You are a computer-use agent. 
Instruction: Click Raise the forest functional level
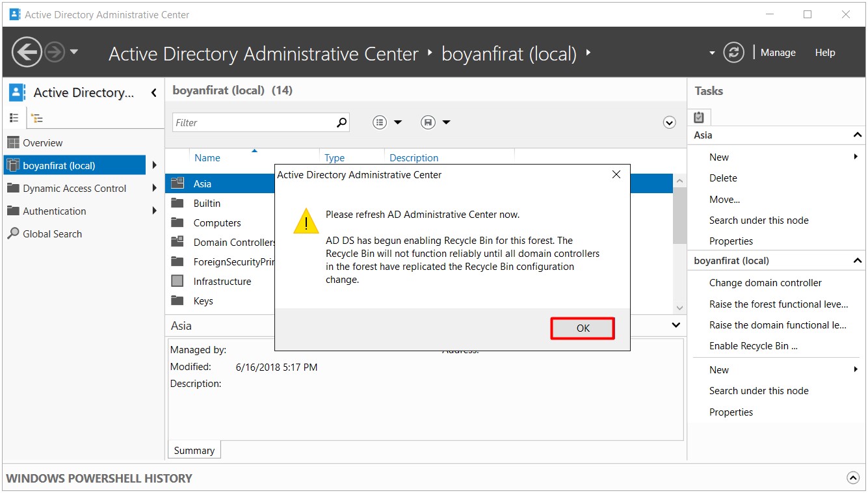click(778, 304)
